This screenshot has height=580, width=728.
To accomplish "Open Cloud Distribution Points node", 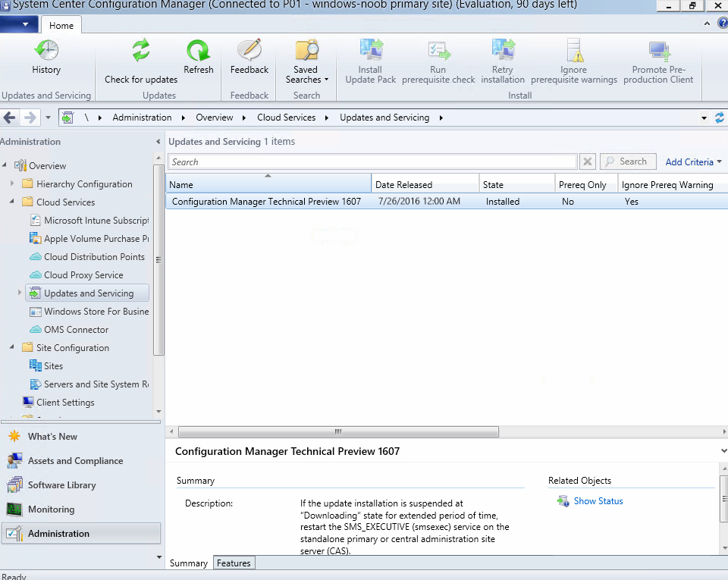I will pyautogui.click(x=87, y=256).
